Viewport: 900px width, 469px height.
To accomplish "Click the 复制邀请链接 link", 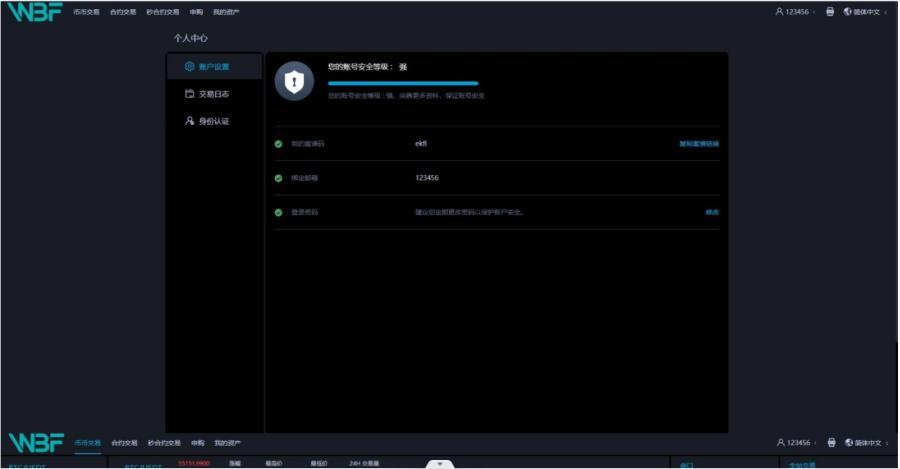I will (699, 144).
